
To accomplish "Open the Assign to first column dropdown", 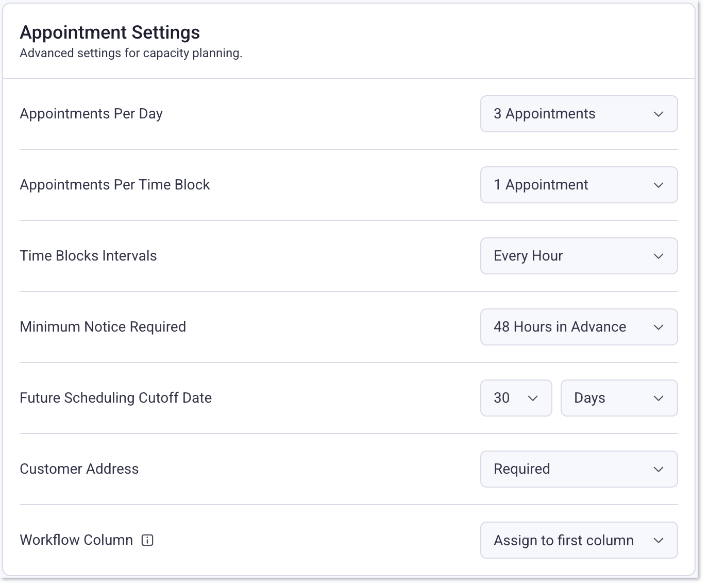I will (579, 540).
